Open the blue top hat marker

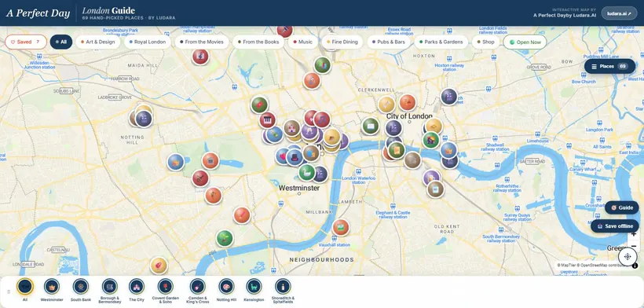pyautogui.click(x=295, y=157)
